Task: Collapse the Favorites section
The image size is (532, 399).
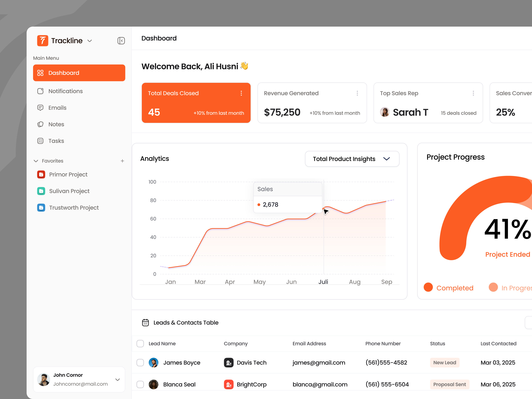Action: click(36, 161)
